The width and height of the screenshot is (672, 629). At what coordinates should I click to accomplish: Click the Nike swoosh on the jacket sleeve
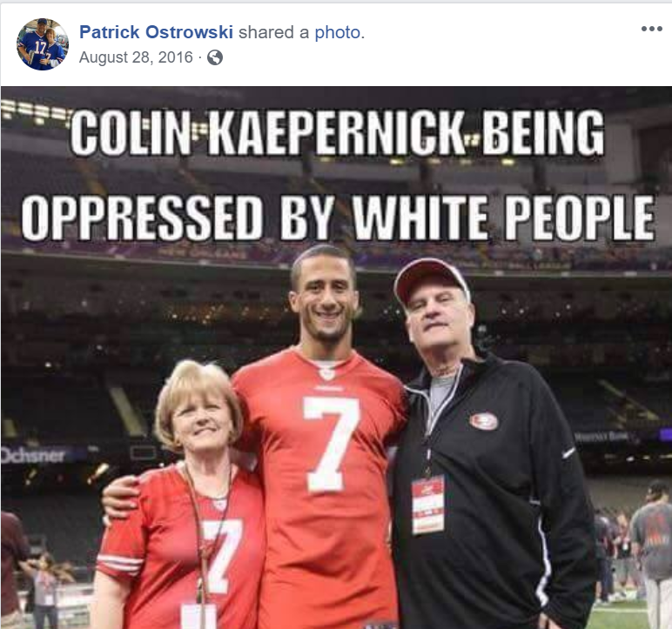(x=568, y=453)
